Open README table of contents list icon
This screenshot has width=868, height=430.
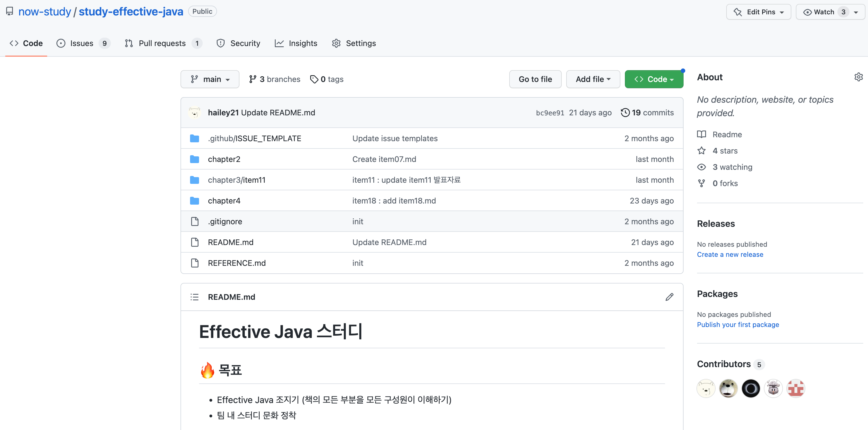(195, 297)
